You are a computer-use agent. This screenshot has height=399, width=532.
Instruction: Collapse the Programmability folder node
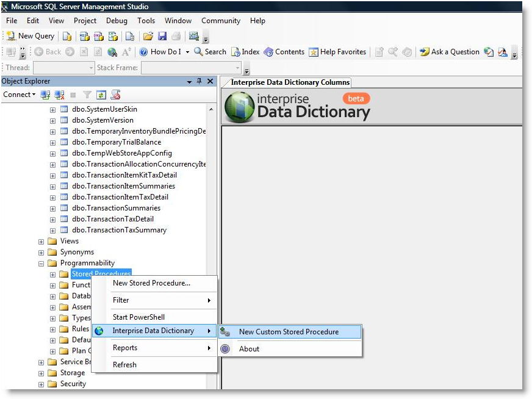click(41, 263)
